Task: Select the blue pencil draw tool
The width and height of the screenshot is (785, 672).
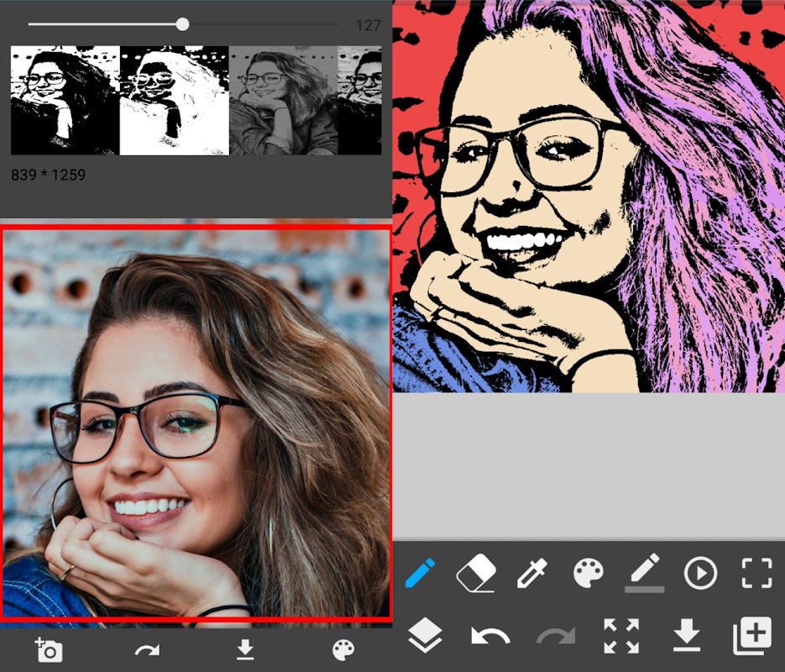Action: pyautogui.click(x=420, y=572)
